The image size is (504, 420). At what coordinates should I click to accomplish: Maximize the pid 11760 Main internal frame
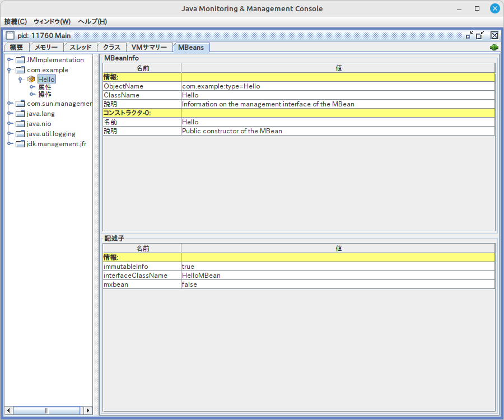pos(480,35)
